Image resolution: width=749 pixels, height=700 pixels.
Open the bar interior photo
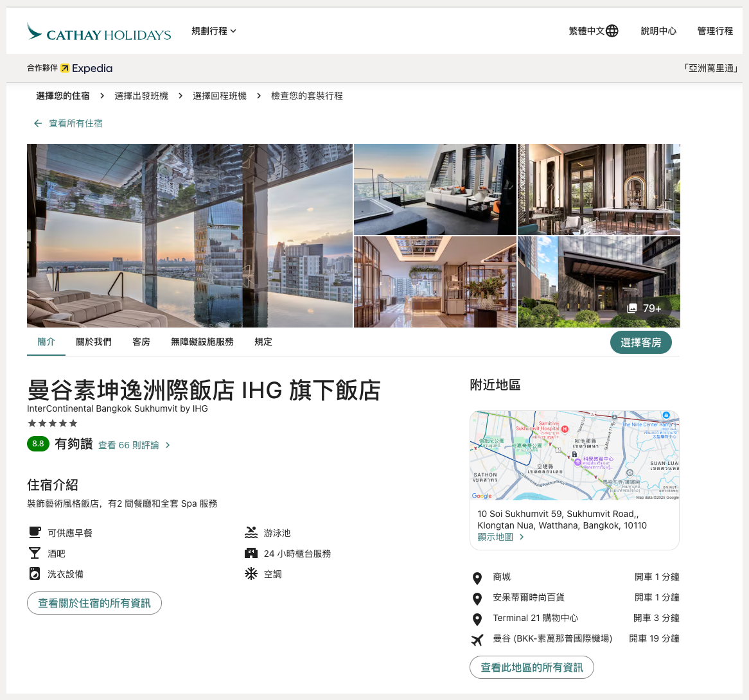click(599, 189)
